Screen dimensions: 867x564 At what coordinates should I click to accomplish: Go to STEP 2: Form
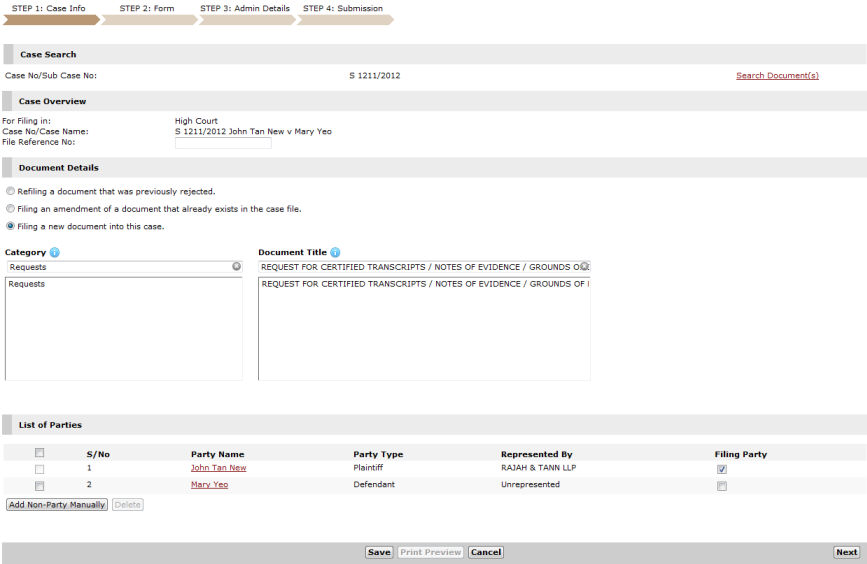pyautogui.click(x=147, y=9)
